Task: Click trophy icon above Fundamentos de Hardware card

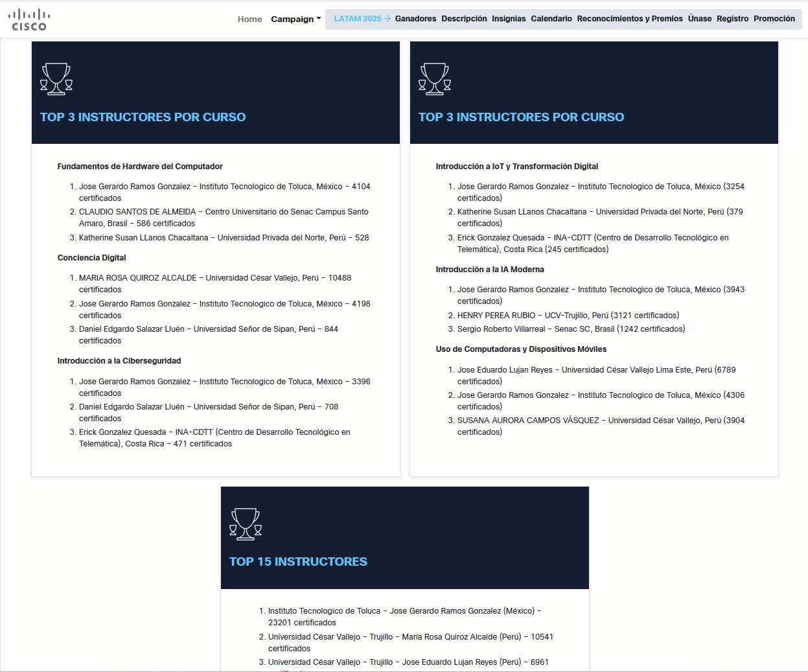Action: (56, 79)
